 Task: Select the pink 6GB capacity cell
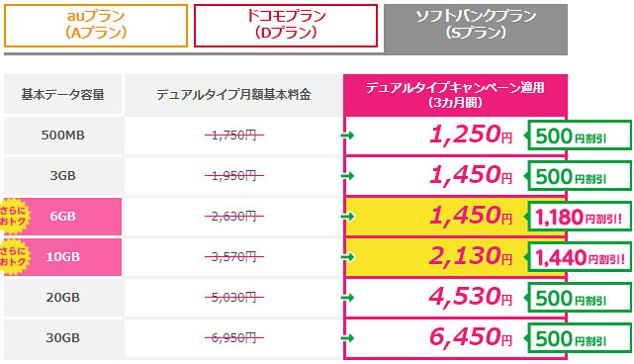click(x=62, y=216)
